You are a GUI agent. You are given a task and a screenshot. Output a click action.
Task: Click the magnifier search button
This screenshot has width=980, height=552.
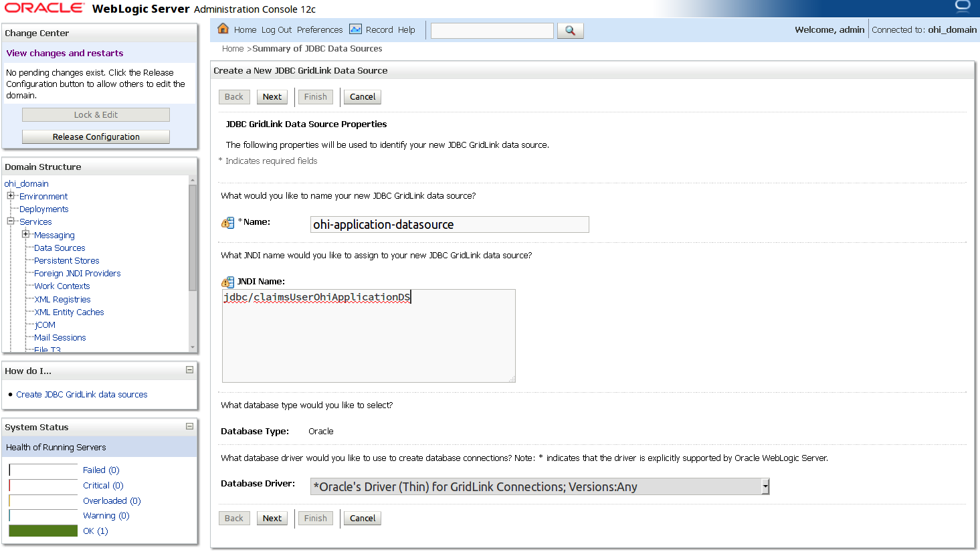[x=571, y=31]
